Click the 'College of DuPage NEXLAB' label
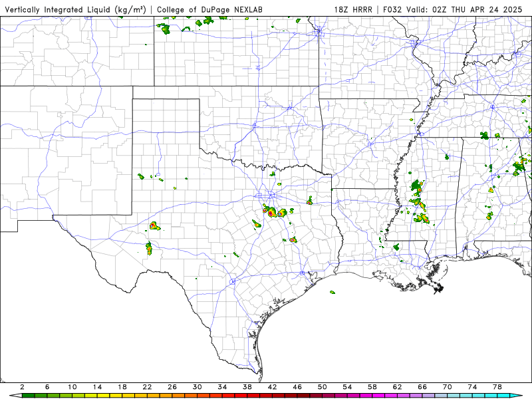The height and width of the screenshot is (399, 532). pos(209,9)
